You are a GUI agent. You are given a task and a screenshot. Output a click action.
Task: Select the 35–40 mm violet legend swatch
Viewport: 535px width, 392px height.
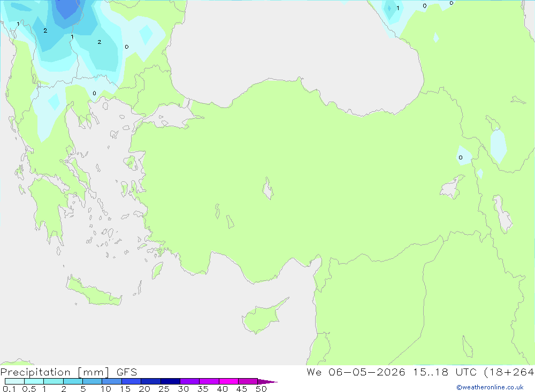[209, 381]
